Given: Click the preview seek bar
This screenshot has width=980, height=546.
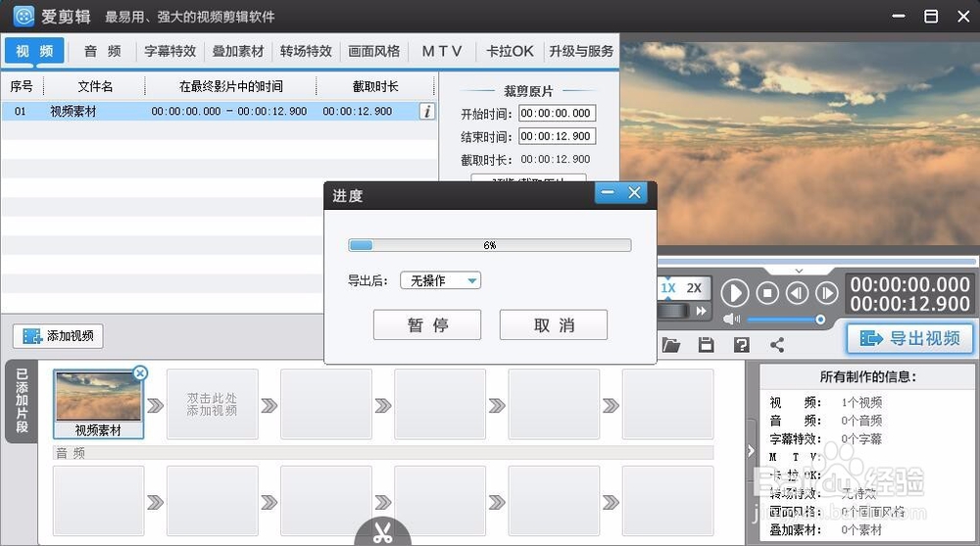Looking at the screenshot, I should (816, 262).
